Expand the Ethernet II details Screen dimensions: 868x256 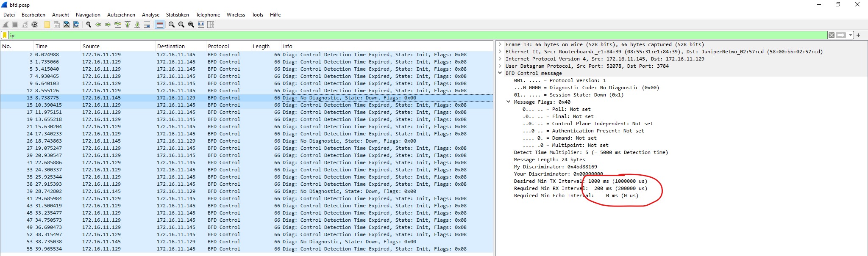tap(500, 52)
